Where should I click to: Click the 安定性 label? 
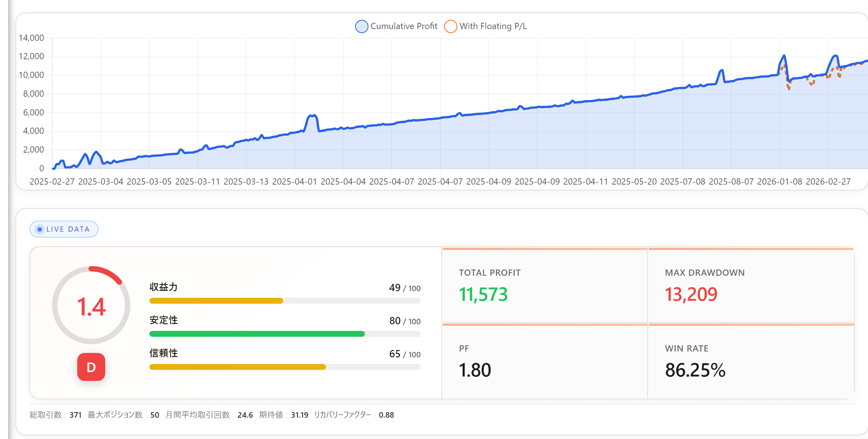point(163,320)
